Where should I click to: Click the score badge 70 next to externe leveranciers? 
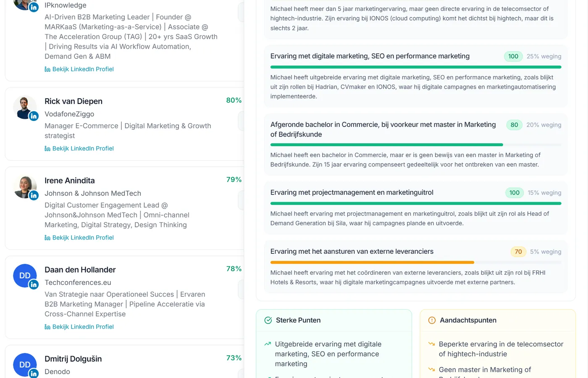(x=518, y=252)
